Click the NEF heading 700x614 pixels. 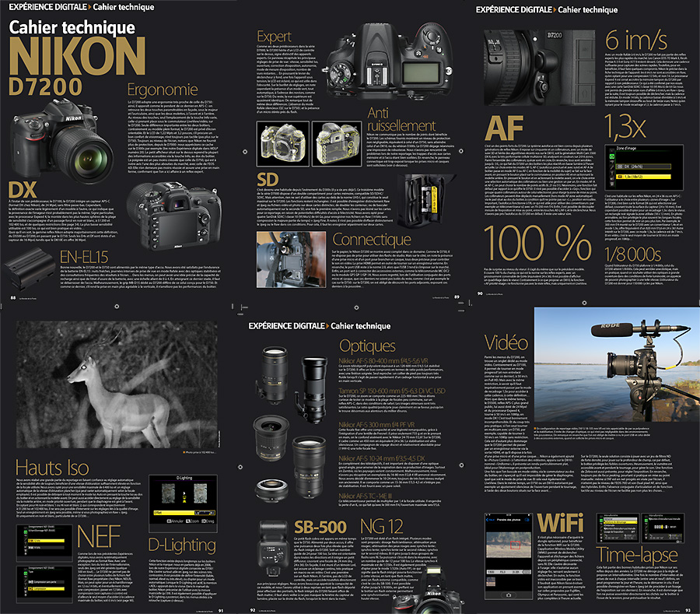tap(99, 537)
